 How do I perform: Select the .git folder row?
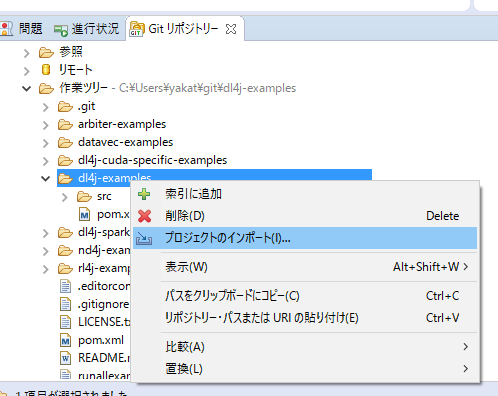tap(86, 107)
